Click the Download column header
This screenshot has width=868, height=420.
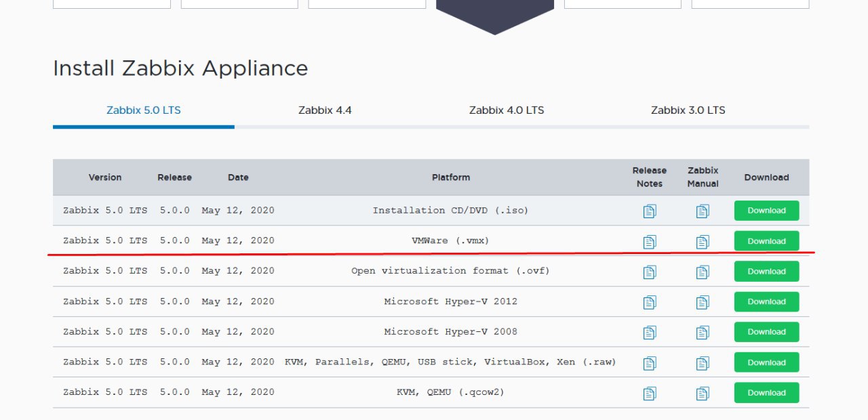click(766, 177)
